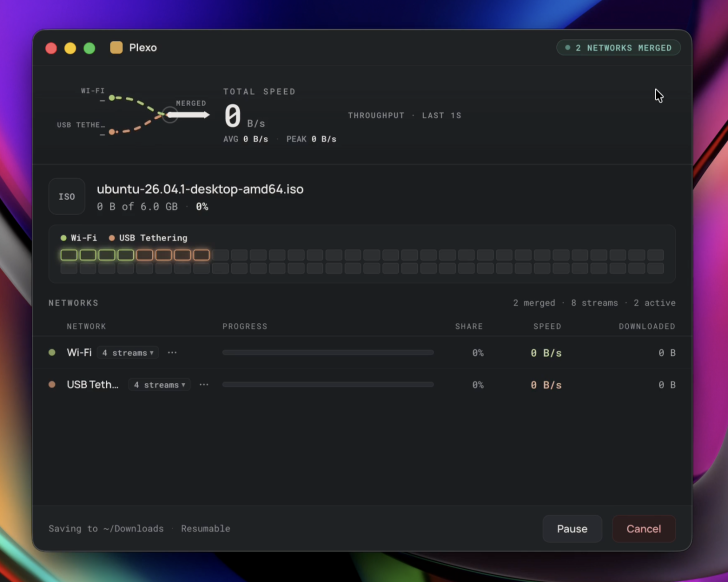Click the 0 B of 6.0 GB text
The width and height of the screenshot is (728, 582).
click(137, 207)
